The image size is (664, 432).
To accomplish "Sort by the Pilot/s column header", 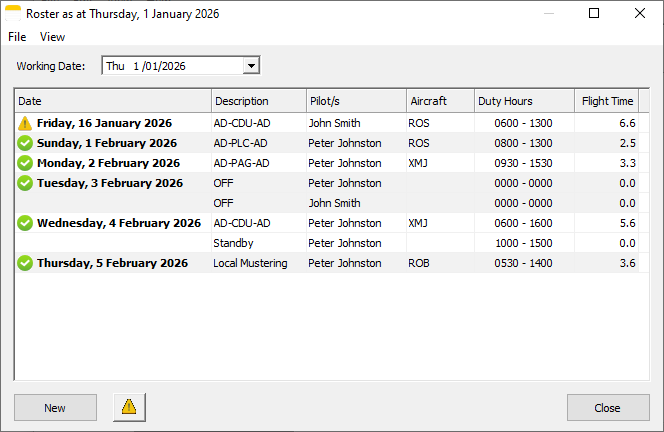I will pos(355,101).
